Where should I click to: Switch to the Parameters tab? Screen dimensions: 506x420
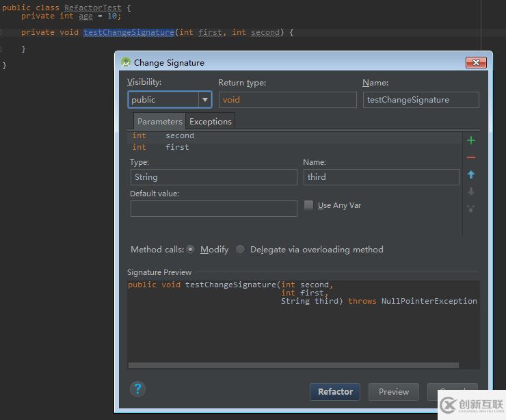pos(159,122)
